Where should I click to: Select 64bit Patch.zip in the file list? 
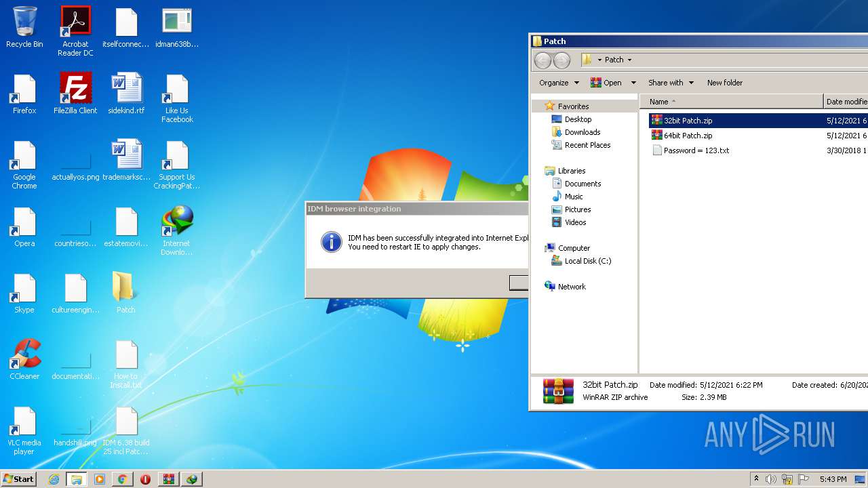[758, 136]
